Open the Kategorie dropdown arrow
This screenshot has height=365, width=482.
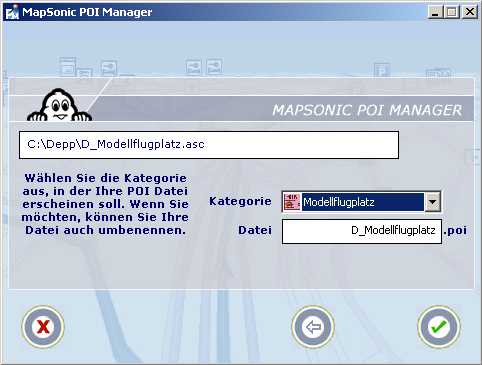tap(432, 202)
